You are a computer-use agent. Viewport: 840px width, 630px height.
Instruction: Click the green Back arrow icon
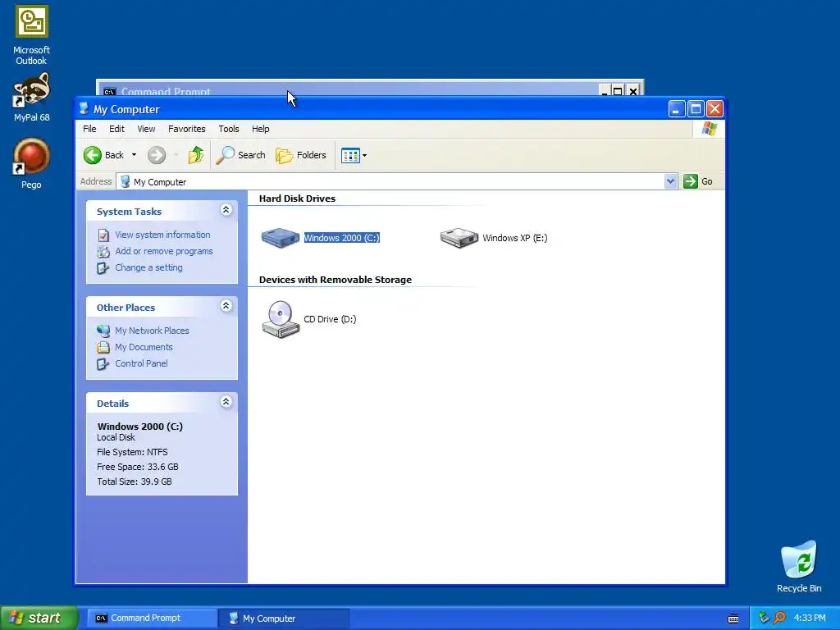(92, 155)
